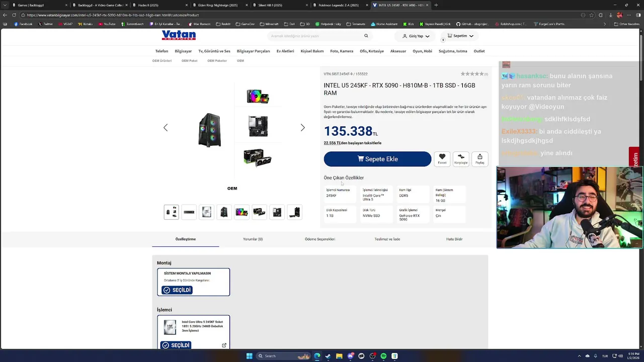Open the Bilgisayar menu
The image size is (644, 362).
pyautogui.click(x=183, y=51)
